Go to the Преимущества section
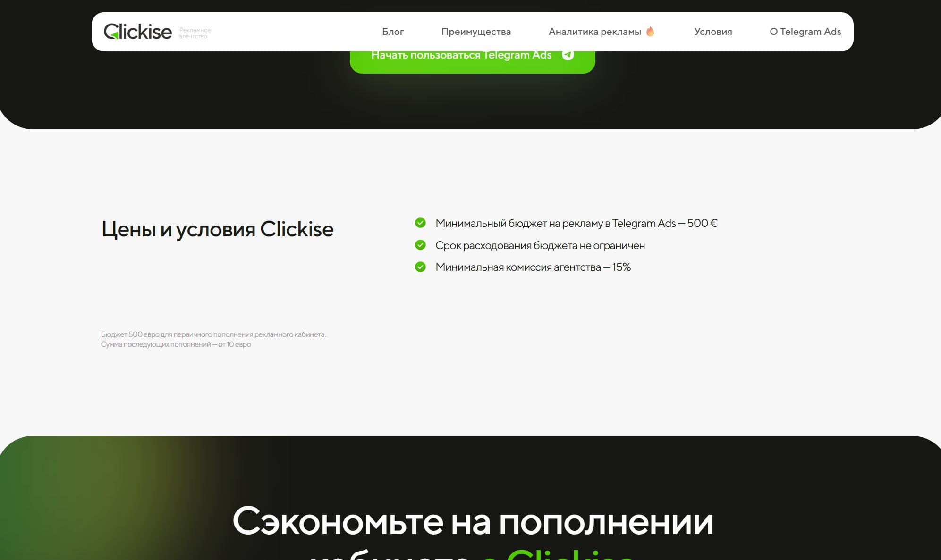Image resolution: width=941 pixels, height=560 pixels. 476,32
